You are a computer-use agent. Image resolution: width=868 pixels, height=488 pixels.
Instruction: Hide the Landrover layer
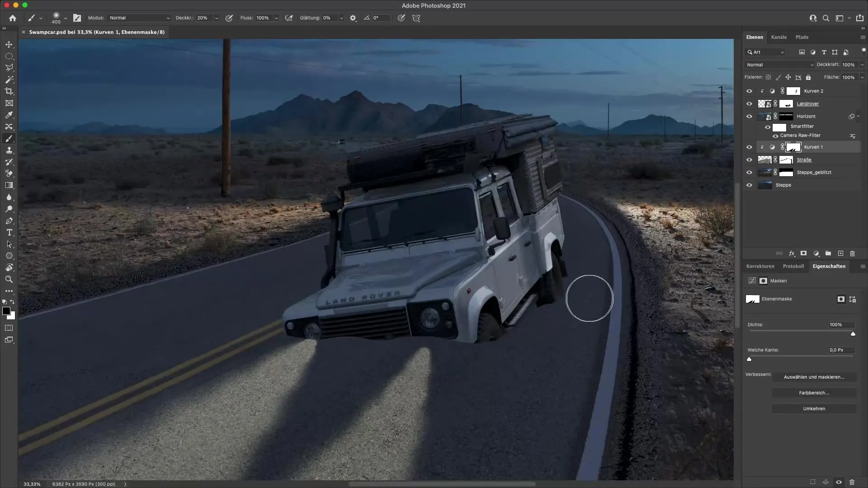point(749,103)
